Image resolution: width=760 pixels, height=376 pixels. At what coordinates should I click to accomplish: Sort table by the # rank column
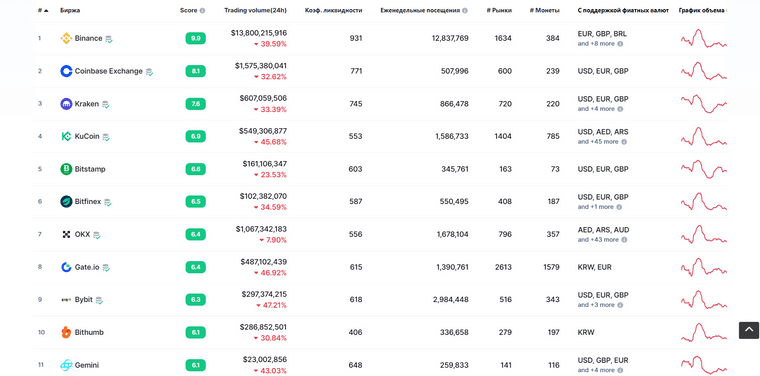point(43,11)
